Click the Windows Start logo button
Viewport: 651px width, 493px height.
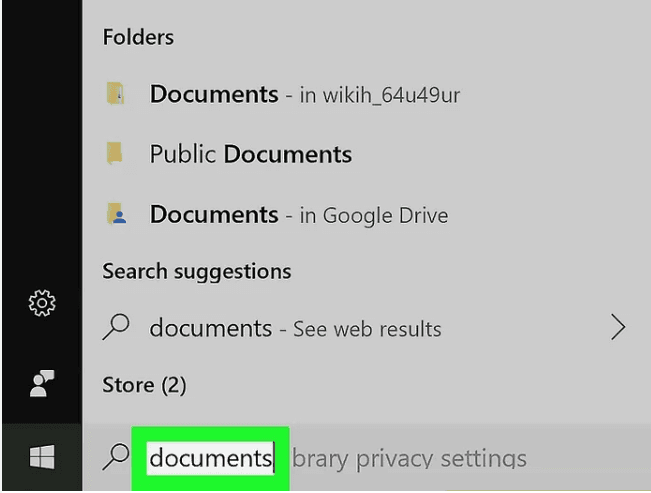coord(42,458)
